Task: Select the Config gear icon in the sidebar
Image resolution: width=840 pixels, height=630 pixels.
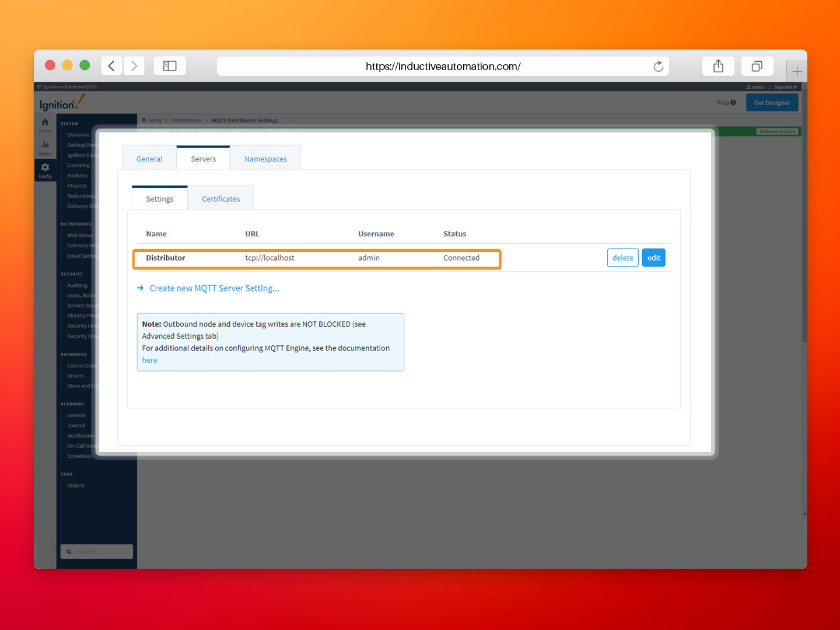Action: (x=45, y=169)
